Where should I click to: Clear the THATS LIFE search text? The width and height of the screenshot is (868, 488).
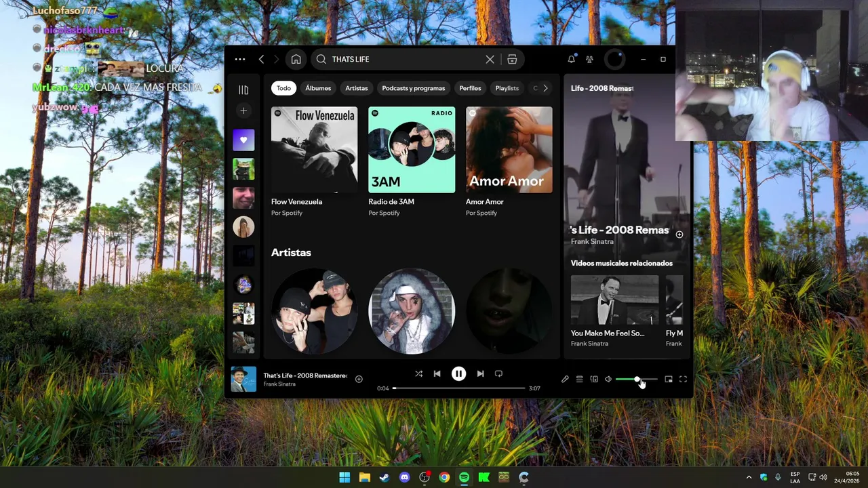[490, 59]
